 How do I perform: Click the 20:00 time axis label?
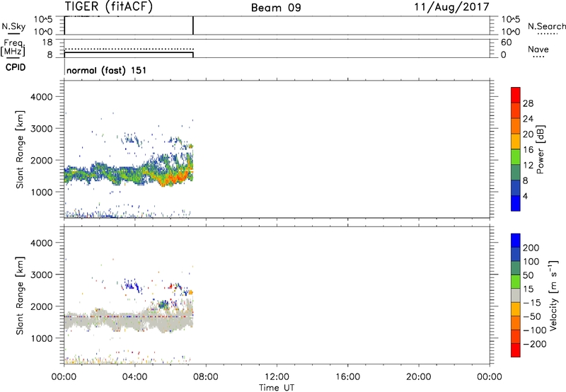(x=419, y=377)
